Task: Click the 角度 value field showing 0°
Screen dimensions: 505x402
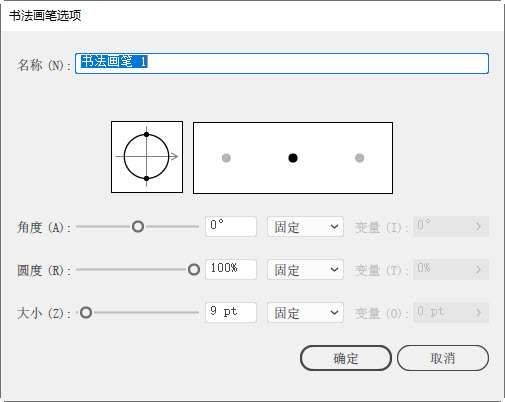Action: [231, 227]
